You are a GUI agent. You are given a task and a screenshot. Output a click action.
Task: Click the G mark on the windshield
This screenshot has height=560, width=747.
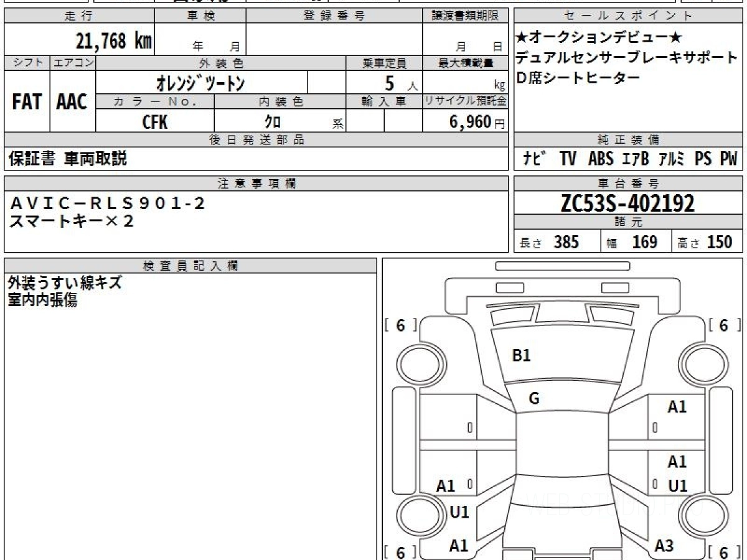pyautogui.click(x=533, y=399)
